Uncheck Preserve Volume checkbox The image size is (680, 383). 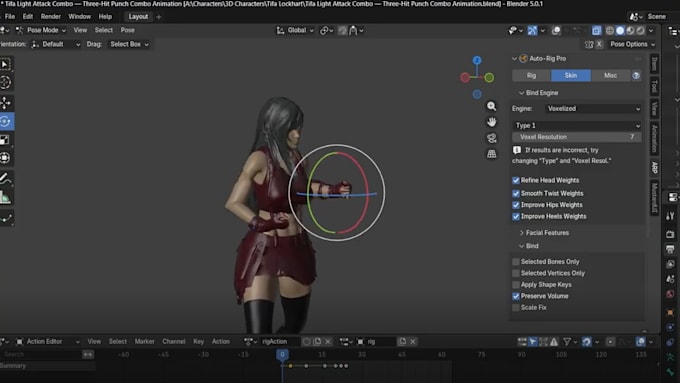tap(516, 296)
